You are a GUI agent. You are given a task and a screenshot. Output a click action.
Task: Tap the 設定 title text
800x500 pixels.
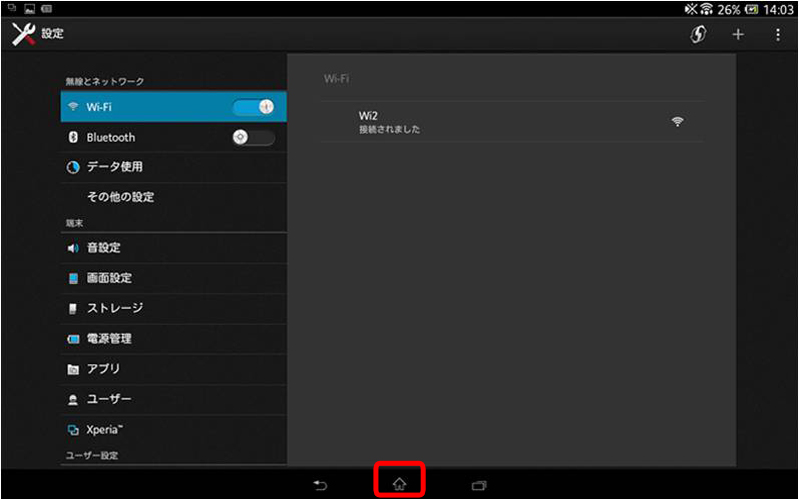pyautogui.click(x=53, y=34)
